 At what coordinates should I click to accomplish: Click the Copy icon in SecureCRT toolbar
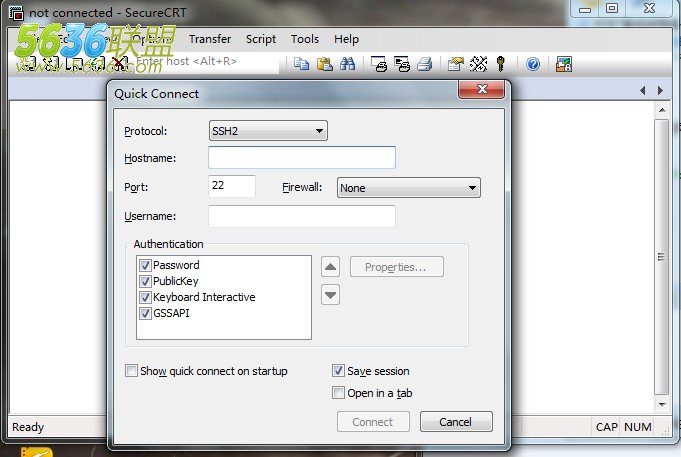click(301, 64)
